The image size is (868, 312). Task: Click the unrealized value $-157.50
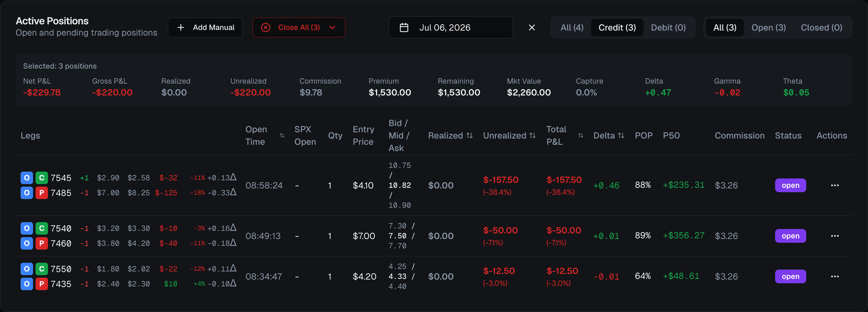coord(501,180)
